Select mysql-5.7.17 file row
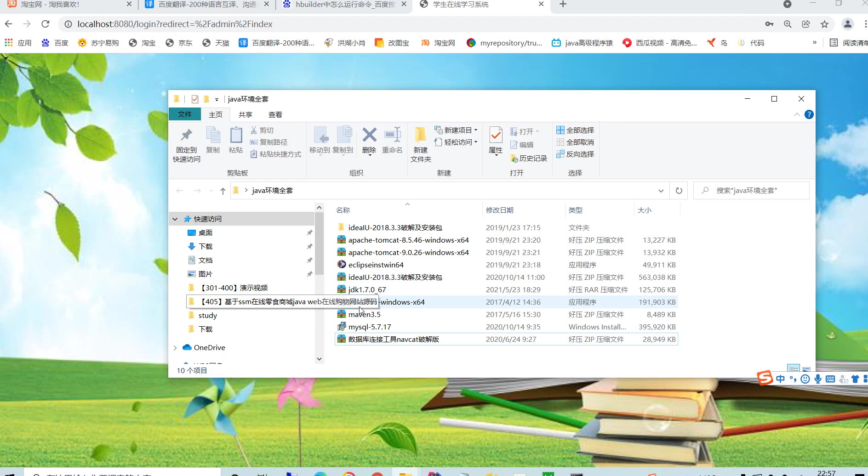 [x=506, y=327]
